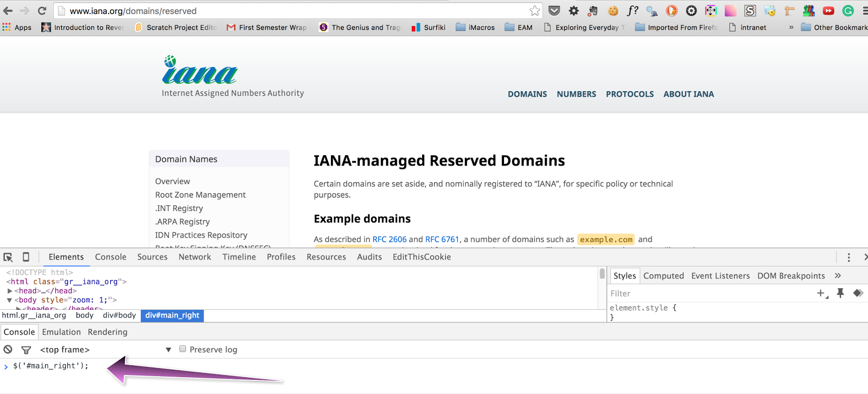Viewport: 868px width, 394px height.
Task: Click the Root Zone Management link
Action: coord(200,195)
